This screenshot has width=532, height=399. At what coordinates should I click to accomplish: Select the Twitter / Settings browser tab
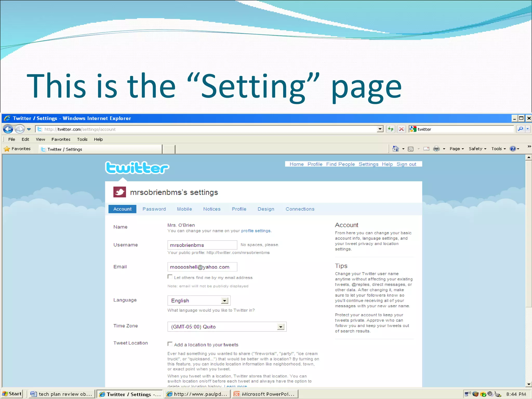click(101, 149)
